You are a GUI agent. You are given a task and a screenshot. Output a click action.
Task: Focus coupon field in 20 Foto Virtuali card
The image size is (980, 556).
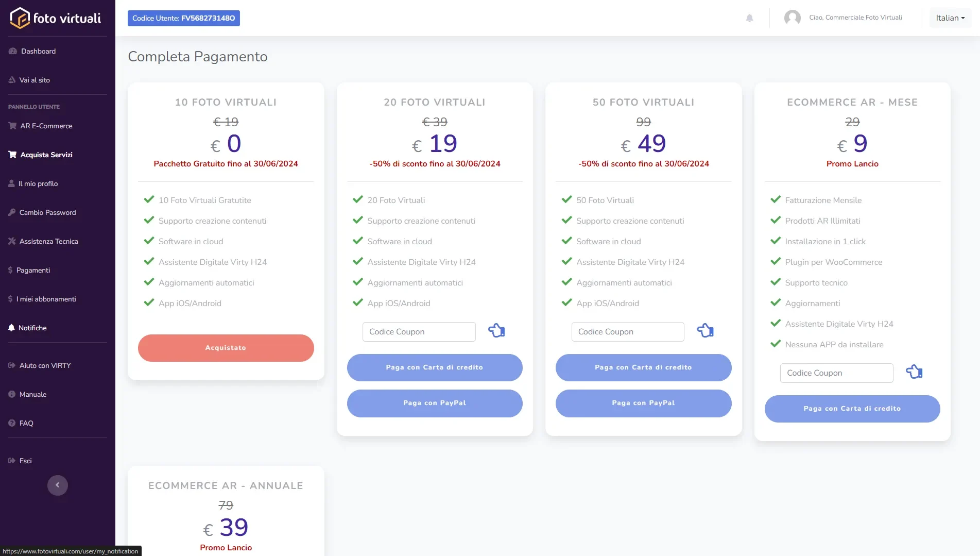pyautogui.click(x=419, y=332)
